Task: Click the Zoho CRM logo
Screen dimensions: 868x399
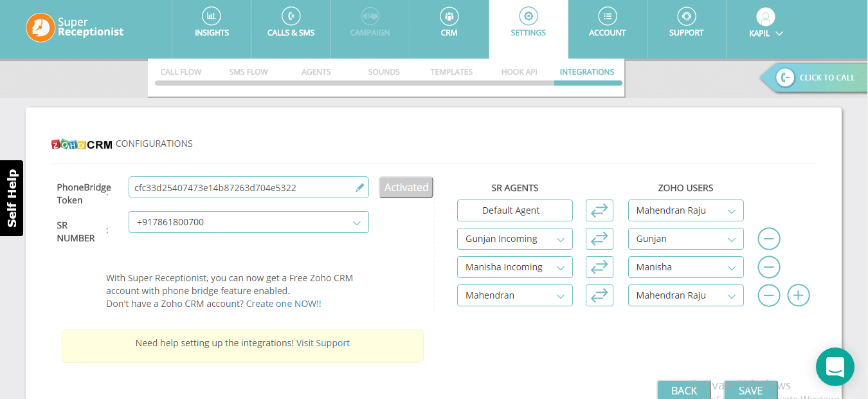Action: click(82, 144)
